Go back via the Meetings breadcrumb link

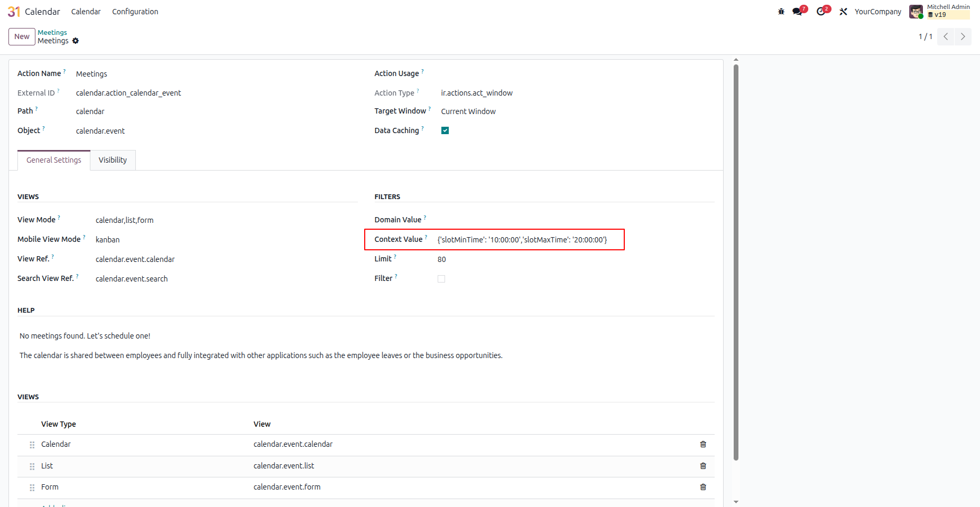pyautogui.click(x=52, y=32)
